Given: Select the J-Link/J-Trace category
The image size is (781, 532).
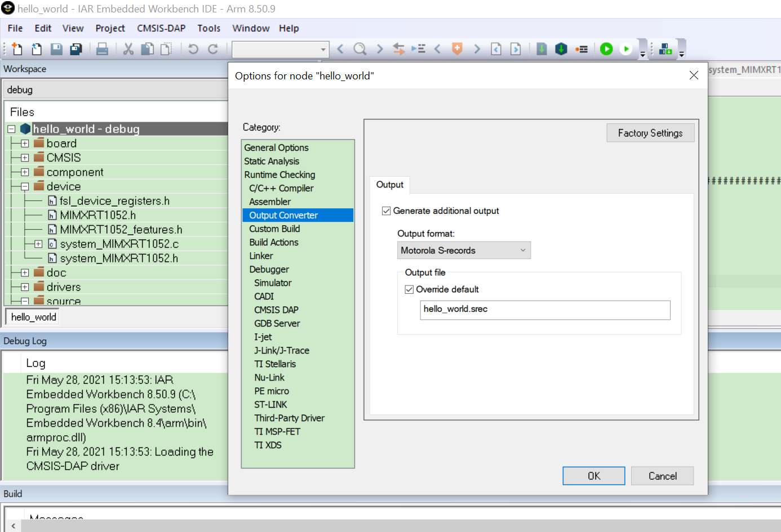Looking at the screenshot, I should [282, 351].
